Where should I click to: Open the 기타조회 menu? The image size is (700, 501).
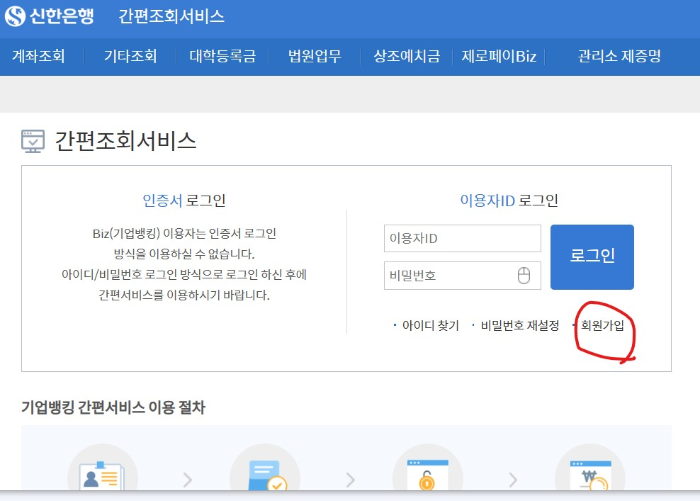[x=130, y=56]
